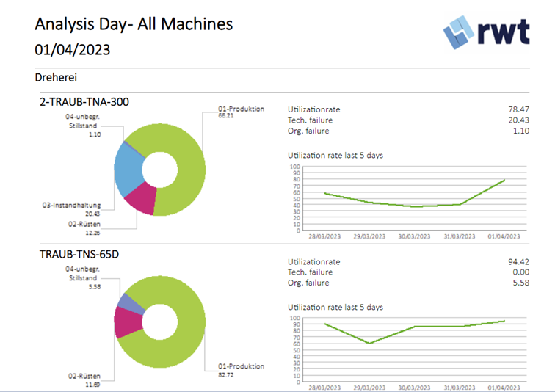Click the Org. failure value 1.10
This screenshot has height=392, width=555.
point(521,131)
